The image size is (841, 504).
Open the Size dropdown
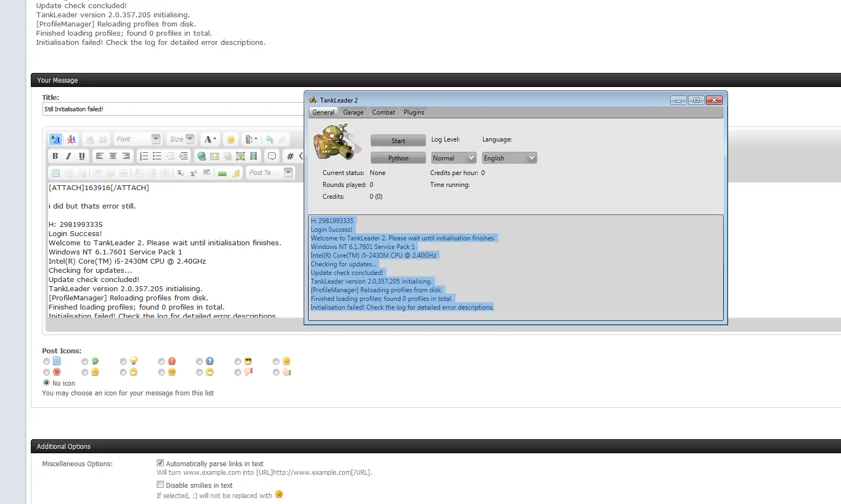pyautogui.click(x=181, y=139)
